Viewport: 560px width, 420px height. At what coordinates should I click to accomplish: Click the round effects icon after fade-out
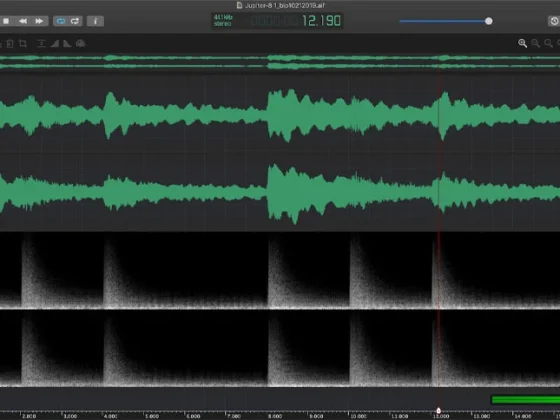coord(80,44)
